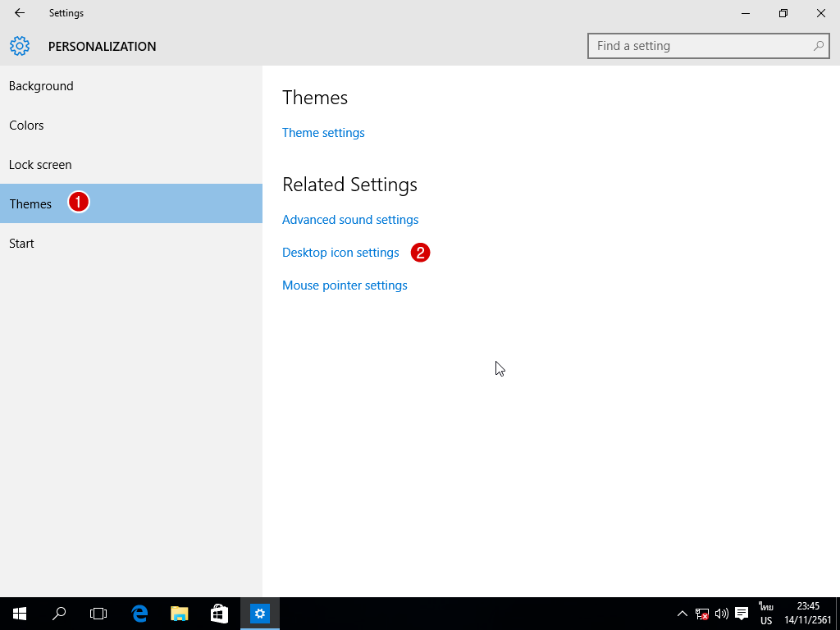Image resolution: width=840 pixels, height=630 pixels.
Task: Open the volume control in system tray
Action: tap(722, 613)
